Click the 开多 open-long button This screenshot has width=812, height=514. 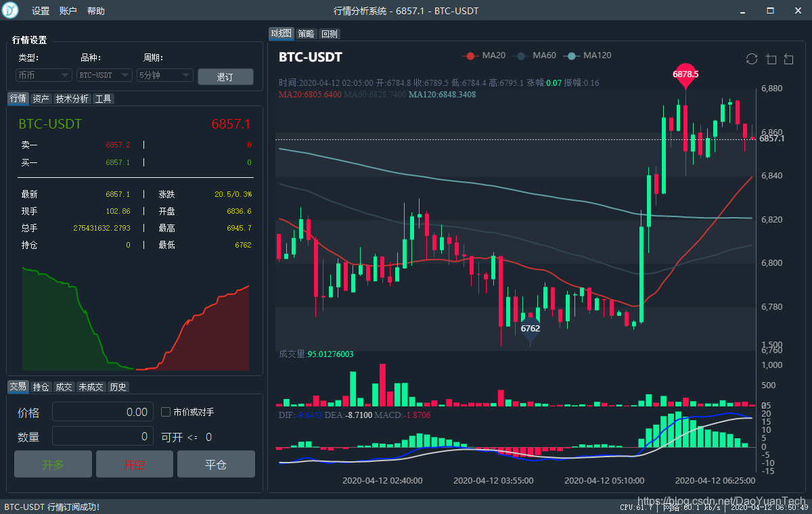[x=53, y=465]
